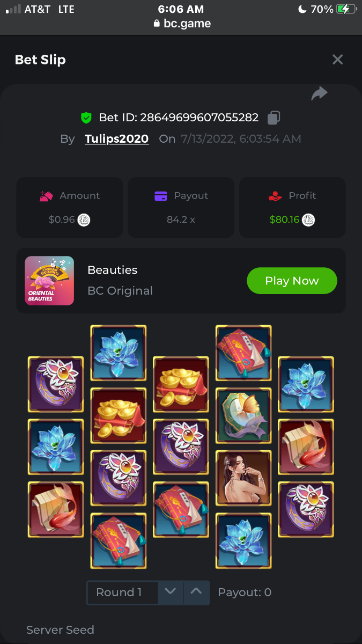Open the Oriental Beauties game thumbnail
Viewport: 362px width, 644px height.
coord(49,281)
